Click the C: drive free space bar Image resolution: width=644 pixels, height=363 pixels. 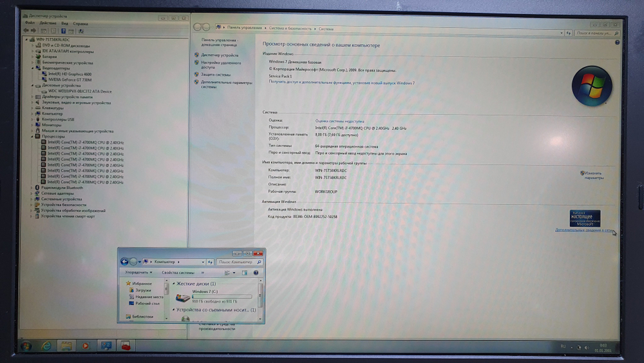(222, 297)
